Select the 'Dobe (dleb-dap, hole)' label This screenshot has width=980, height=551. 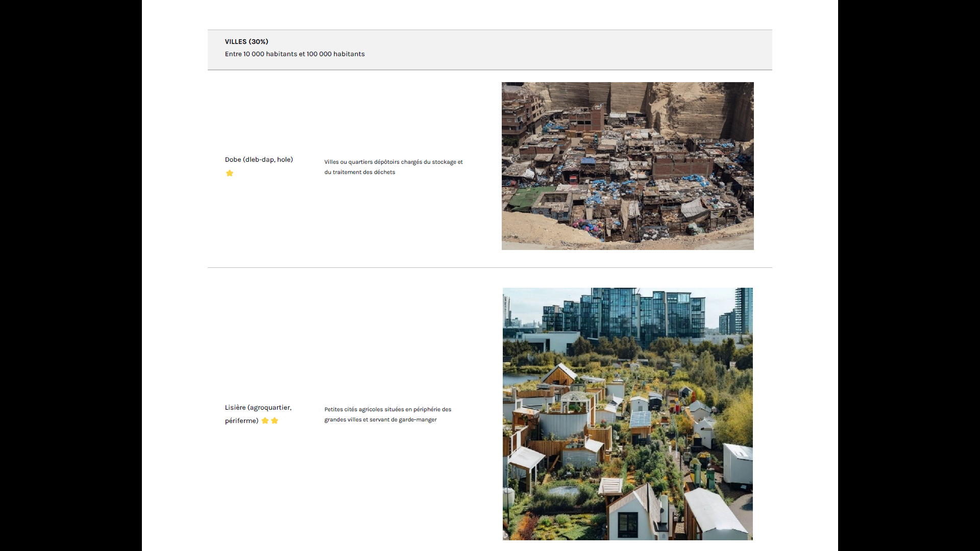[259, 160]
